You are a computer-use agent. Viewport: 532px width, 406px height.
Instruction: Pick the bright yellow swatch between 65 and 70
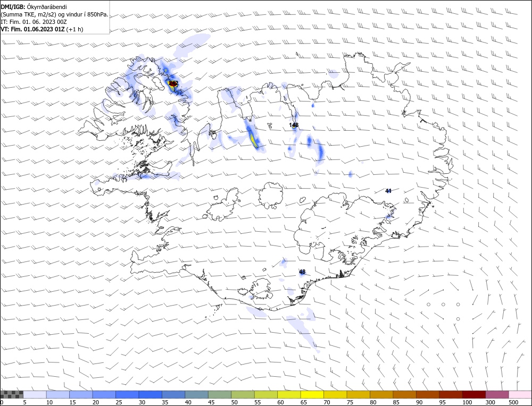point(312,394)
